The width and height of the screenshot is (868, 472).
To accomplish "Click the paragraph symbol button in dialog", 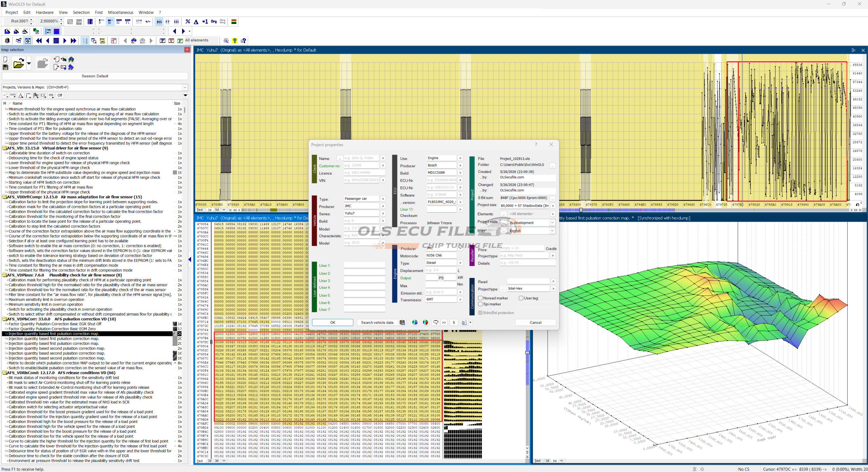I will [x=454, y=322].
